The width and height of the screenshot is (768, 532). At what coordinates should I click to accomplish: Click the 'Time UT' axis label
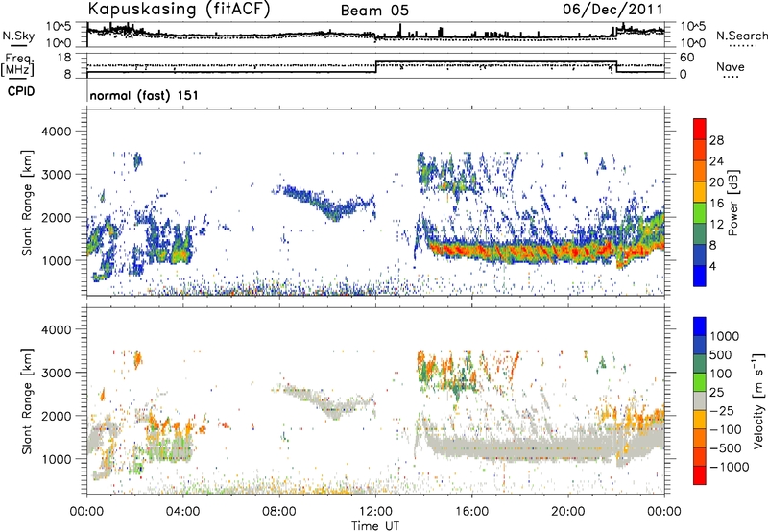click(x=375, y=526)
